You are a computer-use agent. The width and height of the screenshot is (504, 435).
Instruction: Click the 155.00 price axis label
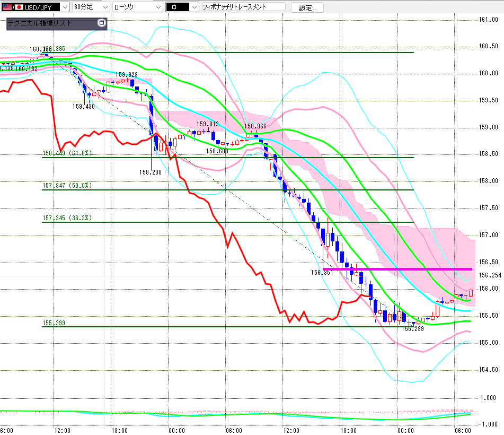coord(488,343)
